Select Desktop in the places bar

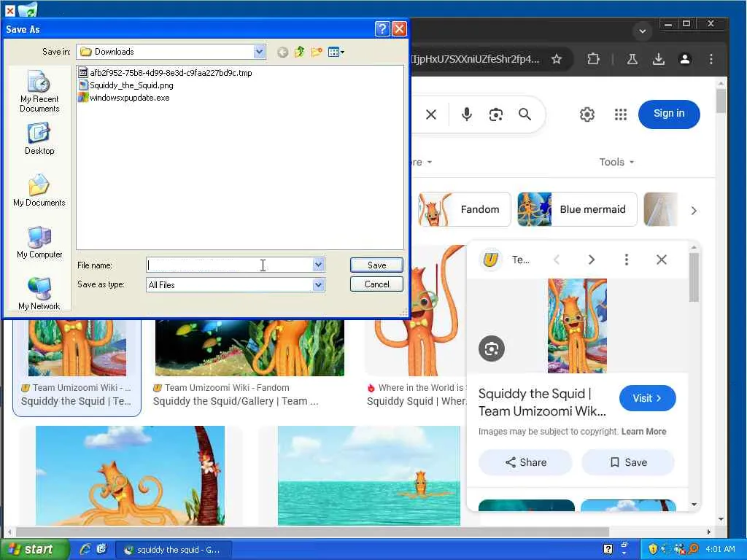click(39, 139)
